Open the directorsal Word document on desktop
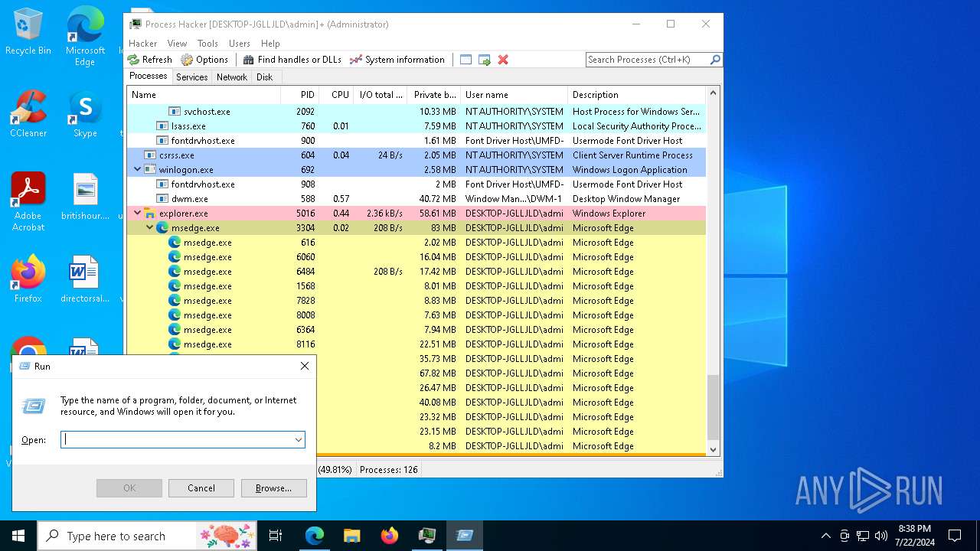Image resolution: width=980 pixels, height=551 pixels. point(85,279)
